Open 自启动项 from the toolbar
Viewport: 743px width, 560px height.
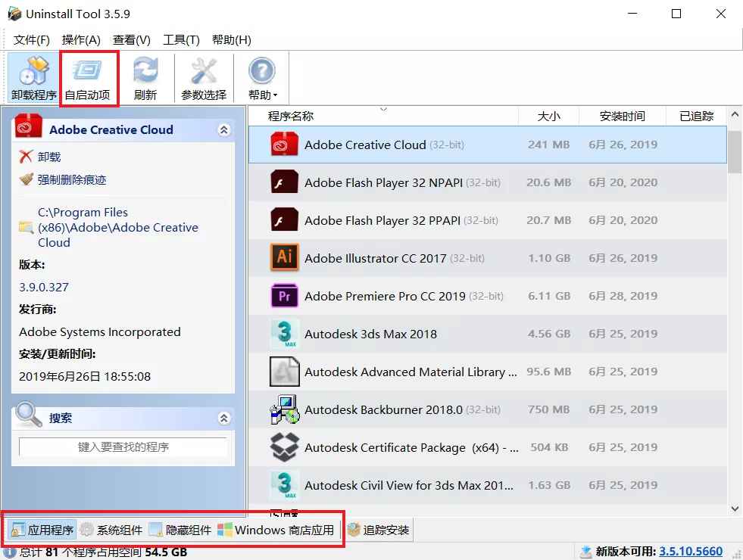click(x=89, y=76)
